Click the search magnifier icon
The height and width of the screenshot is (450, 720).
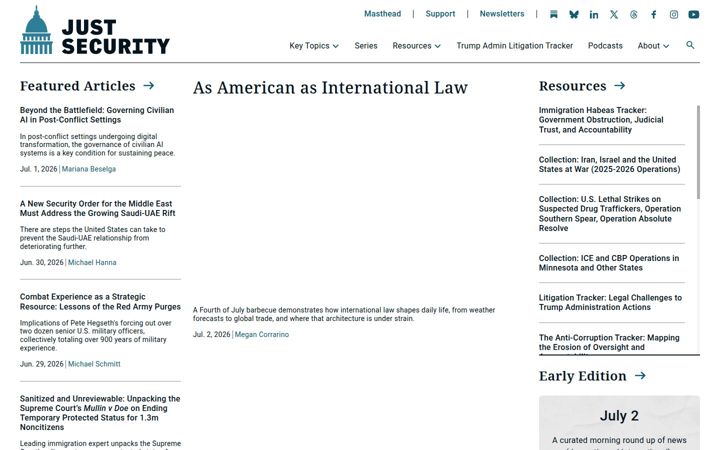point(690,45)
